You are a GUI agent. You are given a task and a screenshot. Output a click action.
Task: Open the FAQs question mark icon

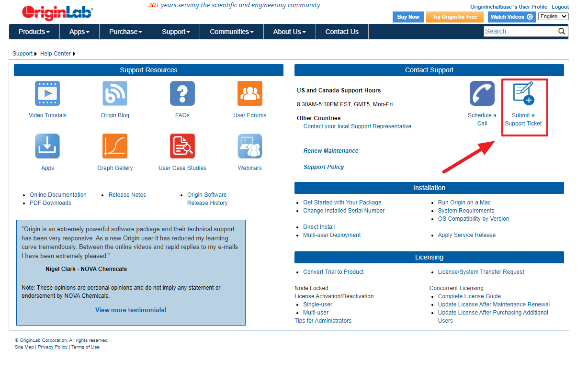click(182, 93)
